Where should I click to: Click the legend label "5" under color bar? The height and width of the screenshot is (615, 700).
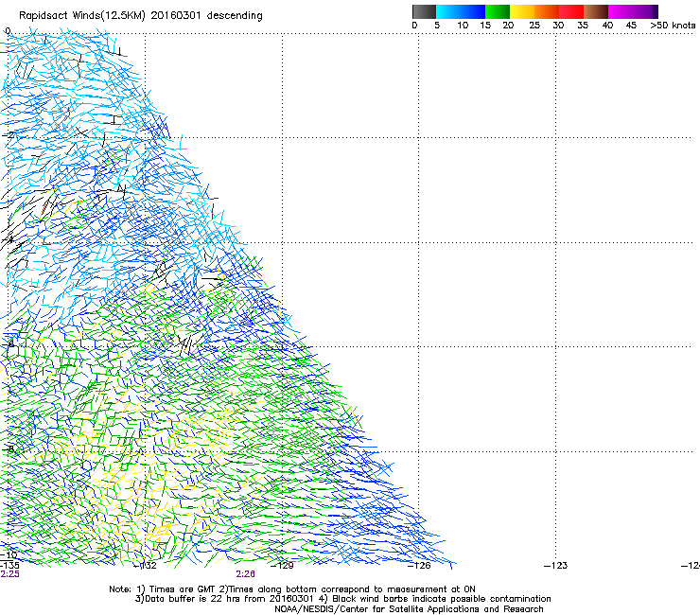click(x=437, y=26)
